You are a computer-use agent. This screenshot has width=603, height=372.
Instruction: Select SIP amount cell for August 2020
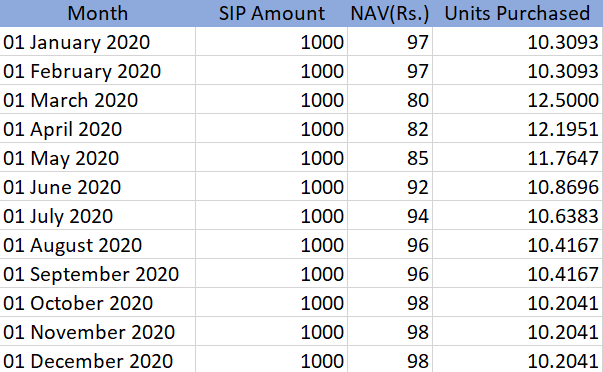(272, 245)
